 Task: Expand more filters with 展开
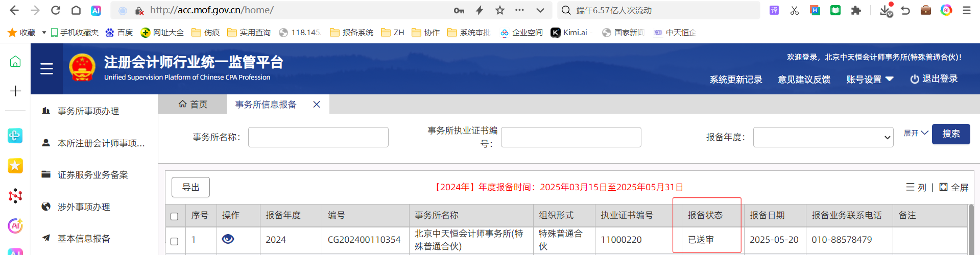[916, 133]
